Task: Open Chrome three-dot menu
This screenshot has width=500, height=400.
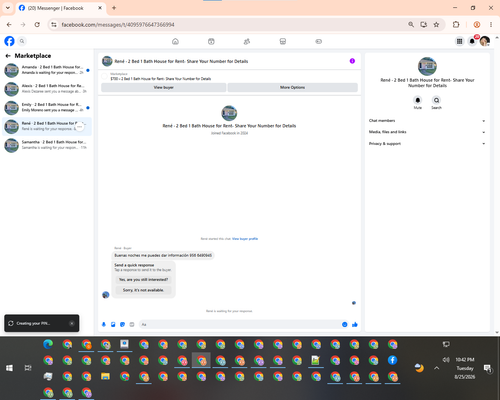Action: [491, 24]
